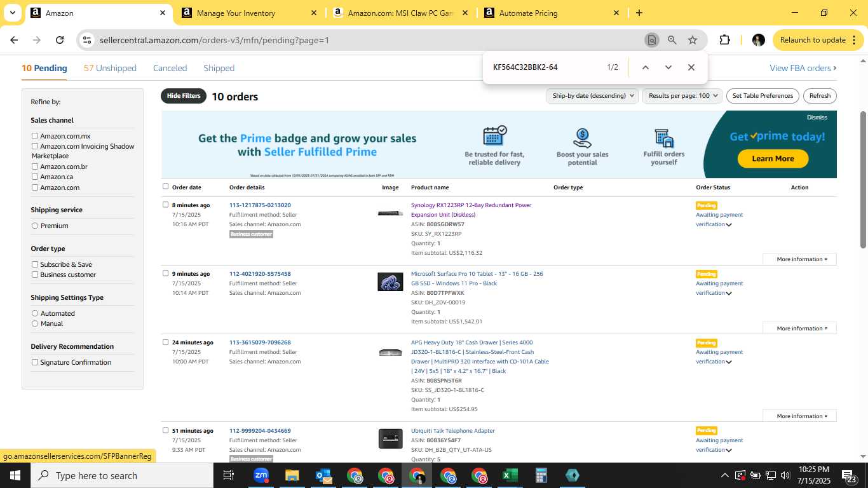The image size is (868, 488).
Task: Reload the Seller Central page
Action: (x=60, y=40)
